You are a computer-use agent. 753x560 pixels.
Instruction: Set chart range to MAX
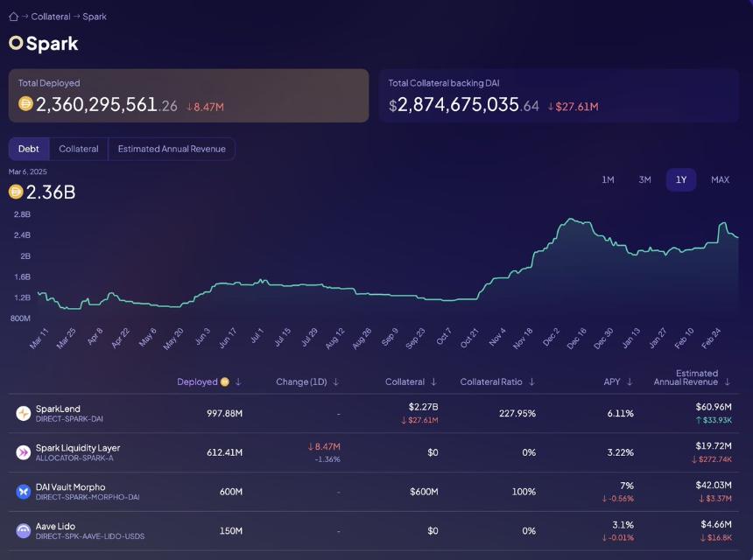coord(720,179)
